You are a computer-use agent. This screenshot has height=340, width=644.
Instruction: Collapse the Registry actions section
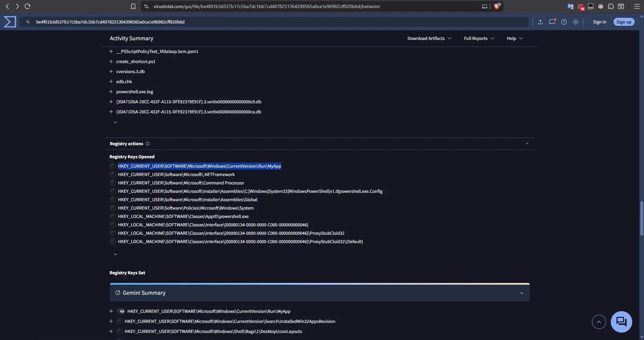click(527, 144)
